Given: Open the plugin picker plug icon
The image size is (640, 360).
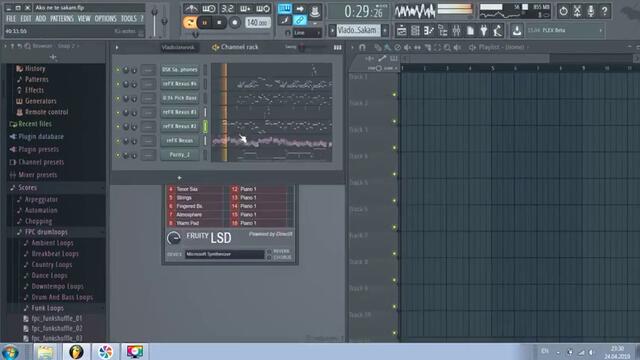Looking at the screenshot, I should [x=484, y=30].
